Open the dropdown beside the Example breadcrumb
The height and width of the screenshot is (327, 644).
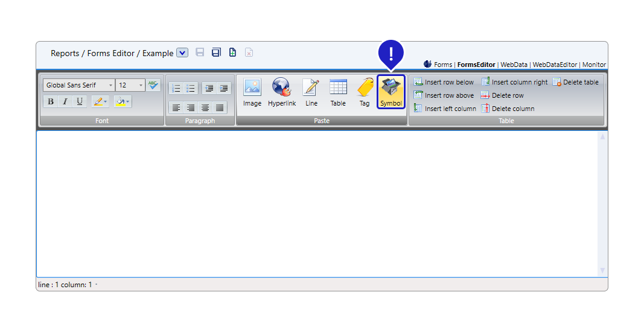pos(182,53)
